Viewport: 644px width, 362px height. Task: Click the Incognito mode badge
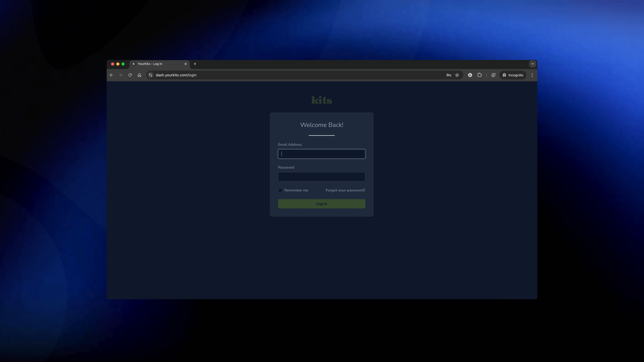pyautogui.click(x=513, y=75)
